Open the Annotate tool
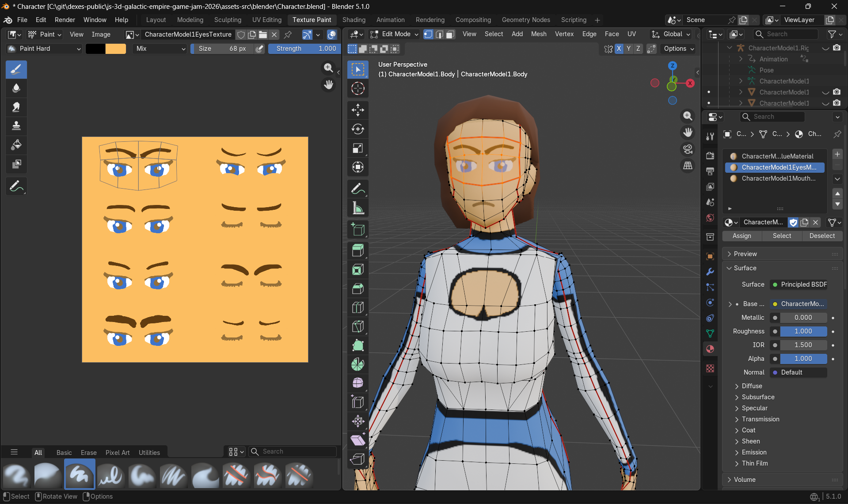848x504 pixels. [16, 186]
